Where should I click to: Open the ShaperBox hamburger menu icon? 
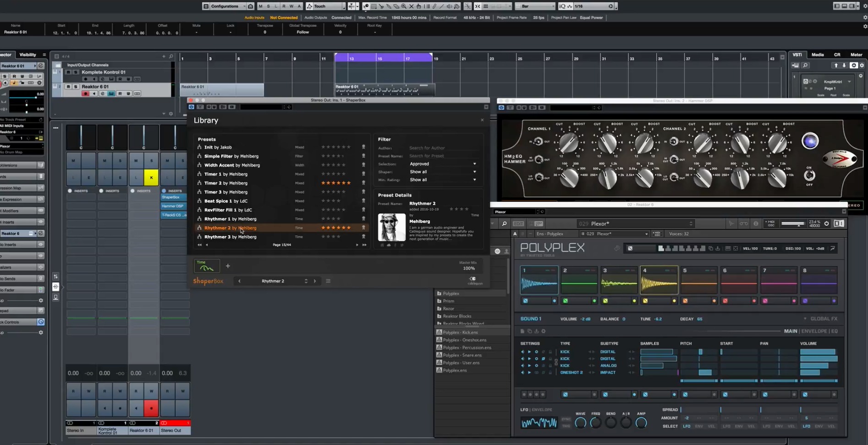[328, 281]
